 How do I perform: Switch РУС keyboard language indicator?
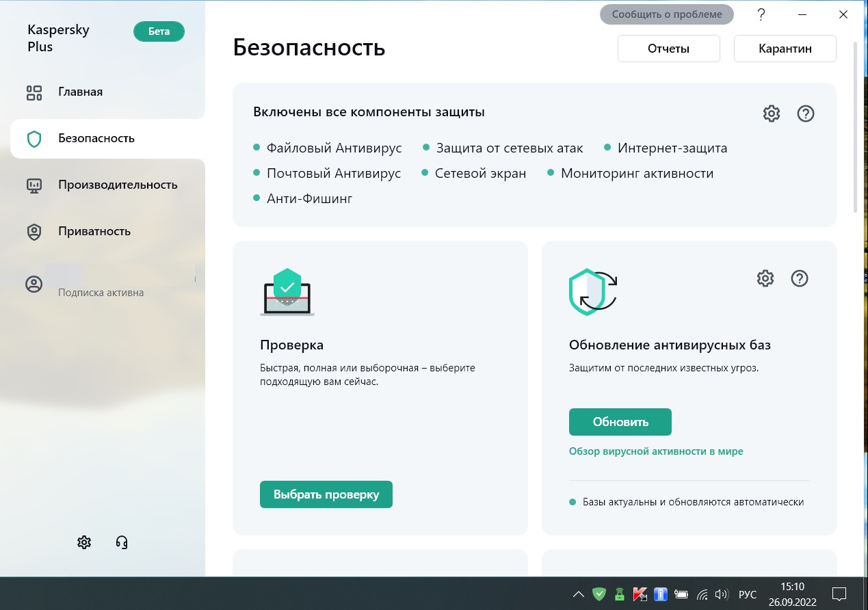(748, 594)
